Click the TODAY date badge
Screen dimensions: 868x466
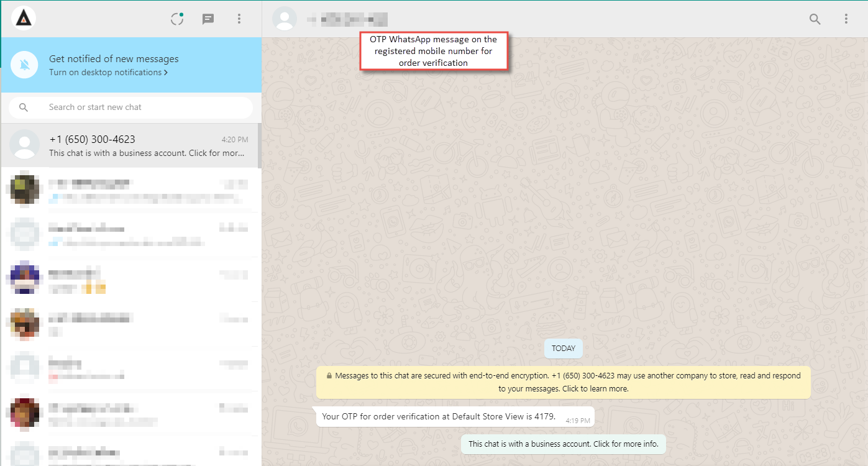(564, 349)
